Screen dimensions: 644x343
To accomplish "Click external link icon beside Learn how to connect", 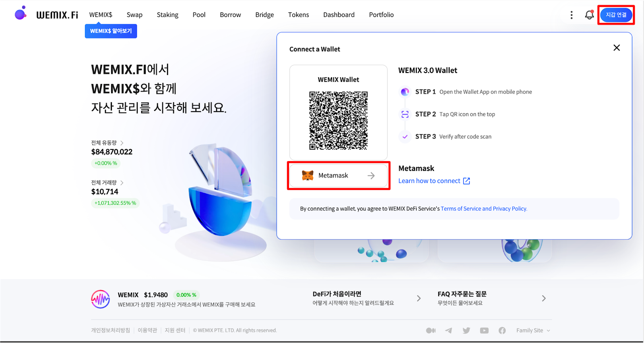I will tap(466, 181).
